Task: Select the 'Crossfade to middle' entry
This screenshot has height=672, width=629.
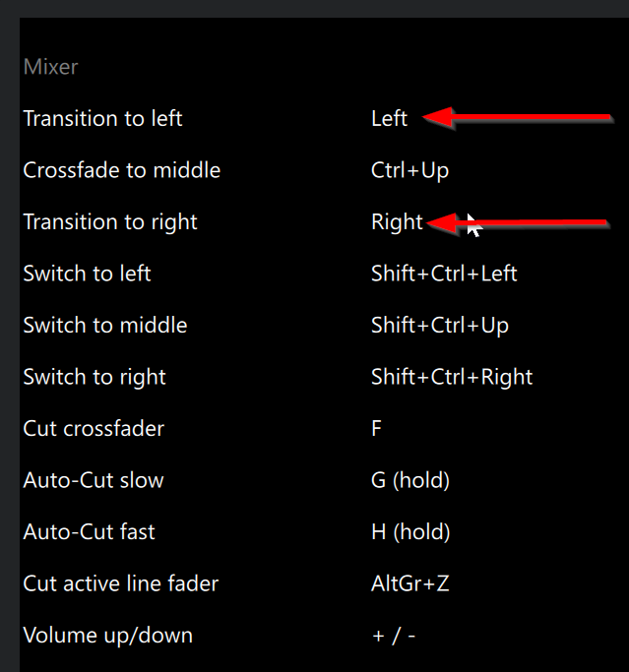Action: 121,170
